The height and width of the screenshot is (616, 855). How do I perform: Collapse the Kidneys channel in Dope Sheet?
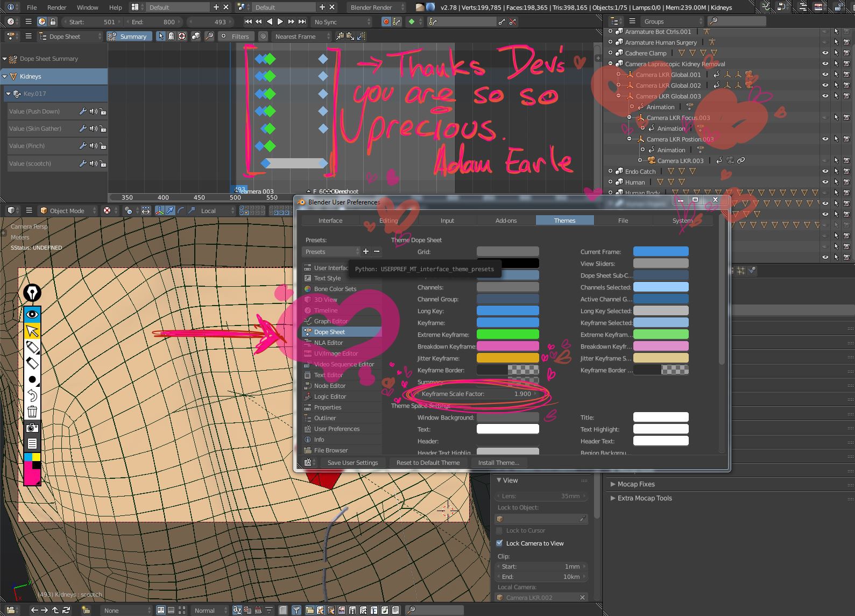tap(5, 76)
